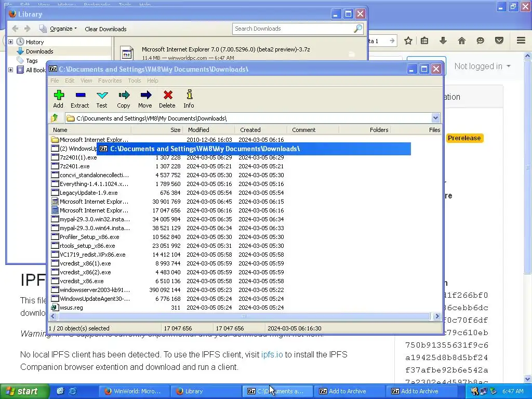This screenshot has width=532, height=399.
Task: Click the Test toolbar icon
Action: (102, 96)
